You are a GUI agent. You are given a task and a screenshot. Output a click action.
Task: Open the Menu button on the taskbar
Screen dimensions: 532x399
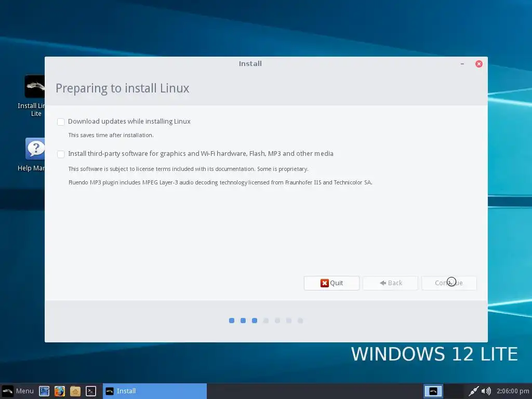[18, 391]
